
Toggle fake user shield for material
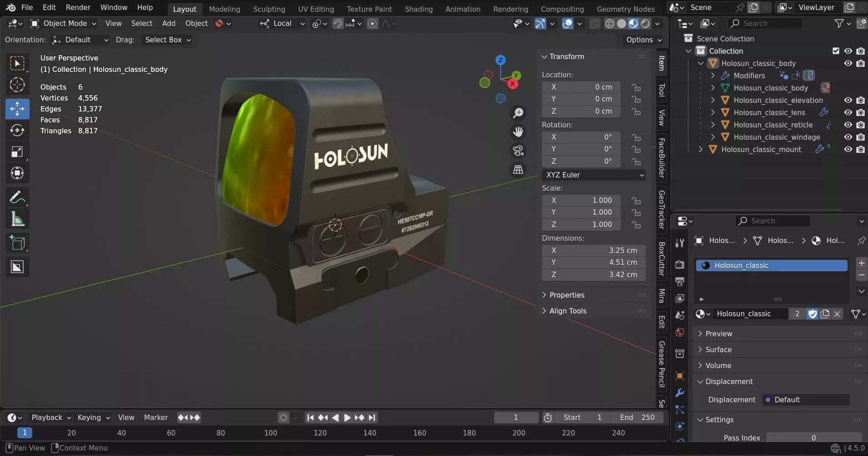[813, 314]
